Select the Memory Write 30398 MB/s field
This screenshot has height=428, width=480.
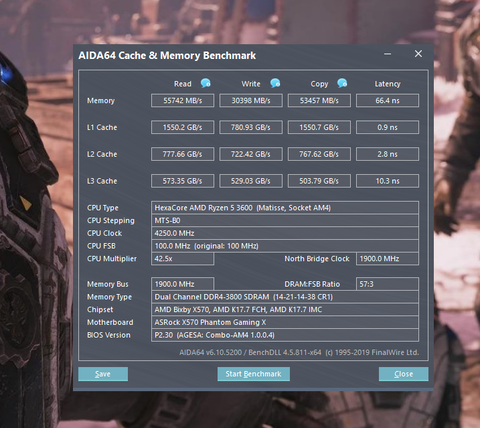[251, 101]
